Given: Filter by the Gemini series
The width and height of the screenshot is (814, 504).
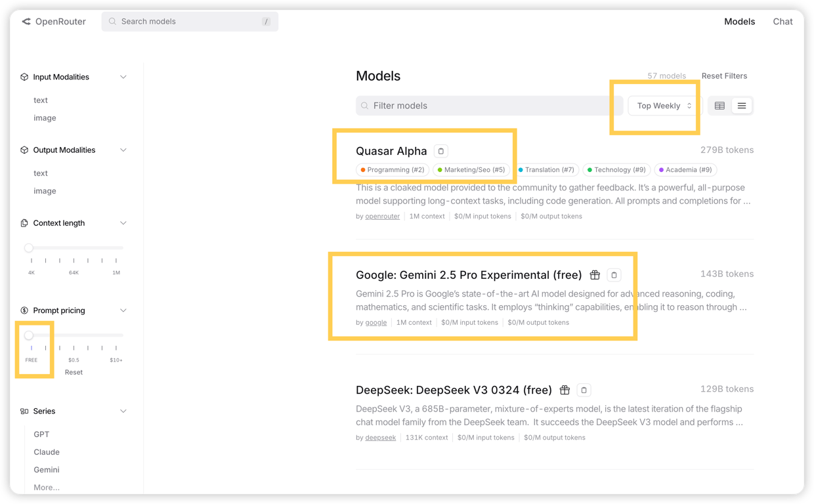Looking at the screenshot, I should point(47,470).
